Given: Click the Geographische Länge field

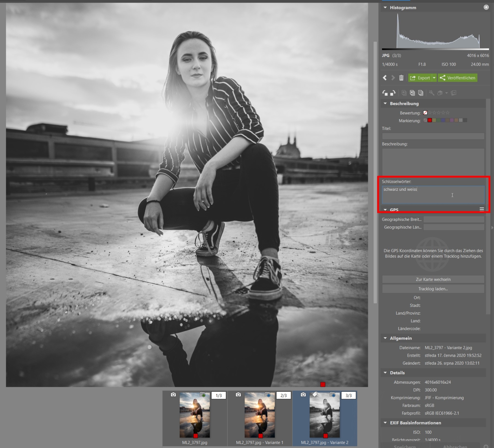Looking at the screenshot, I should coord(453,227).
